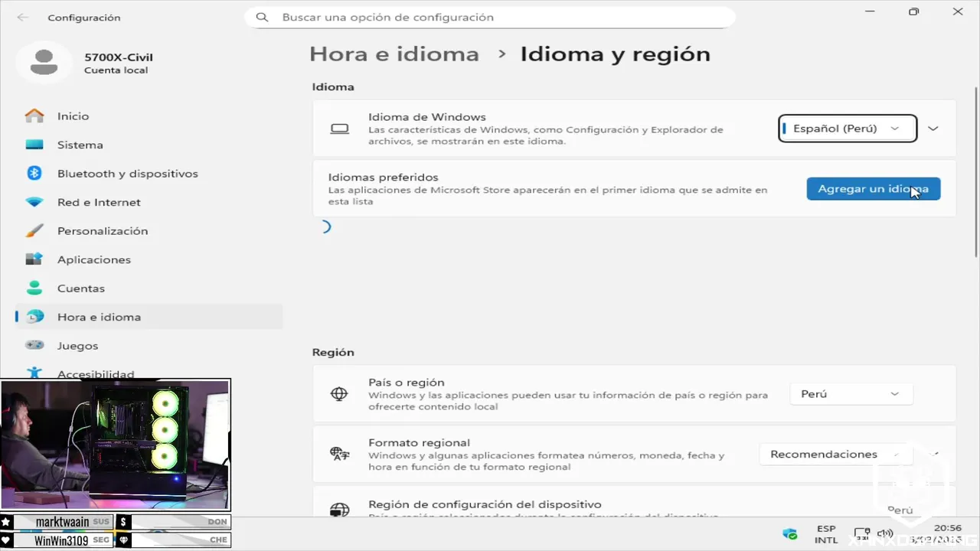Click the Hora e idioma globe clock icon
The height and width of the screenshot is (551, 980).
click(34, 317)
